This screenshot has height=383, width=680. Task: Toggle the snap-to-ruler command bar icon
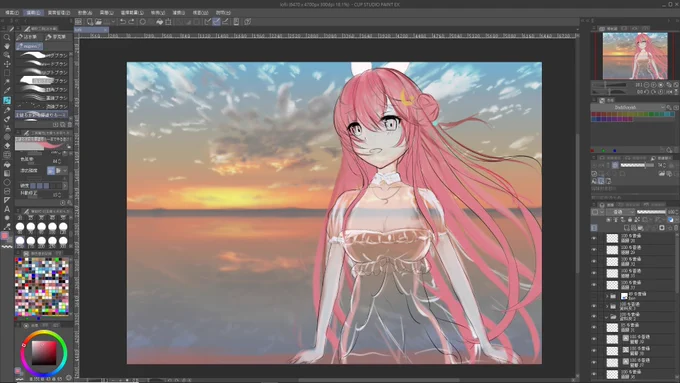click(207, 22)
